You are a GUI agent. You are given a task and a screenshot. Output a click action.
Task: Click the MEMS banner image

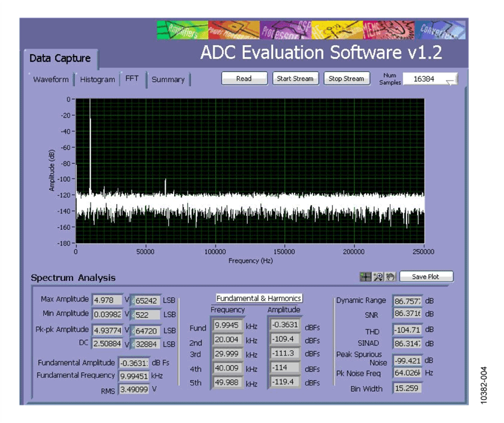389,30
